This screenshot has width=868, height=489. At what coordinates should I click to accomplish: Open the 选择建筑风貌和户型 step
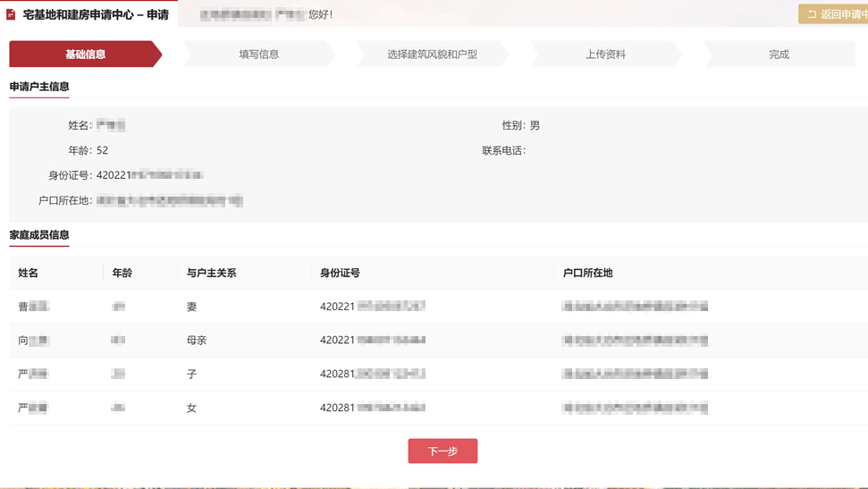pyautogui.click(x=432, y=55)
